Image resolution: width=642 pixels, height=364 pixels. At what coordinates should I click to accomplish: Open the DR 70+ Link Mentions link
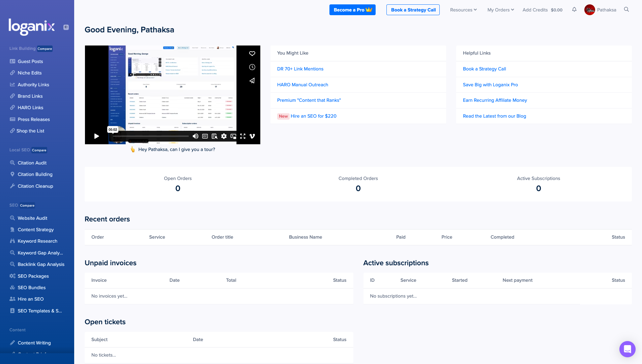click(300, 69)
